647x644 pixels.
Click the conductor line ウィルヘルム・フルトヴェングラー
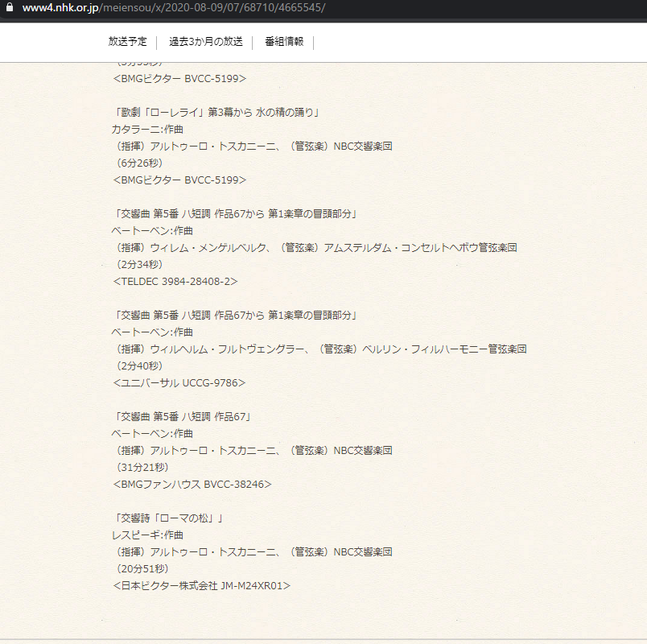tap(321, 349)
